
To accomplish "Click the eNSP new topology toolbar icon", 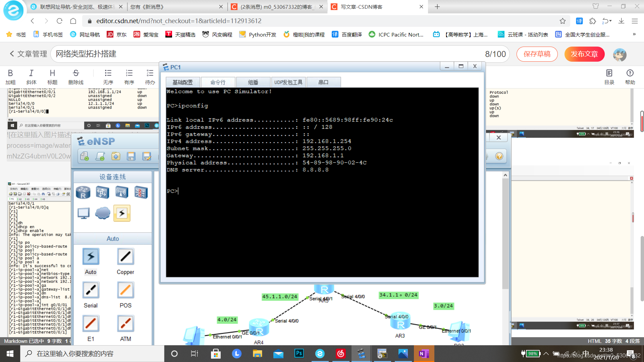I will (84, 156).
